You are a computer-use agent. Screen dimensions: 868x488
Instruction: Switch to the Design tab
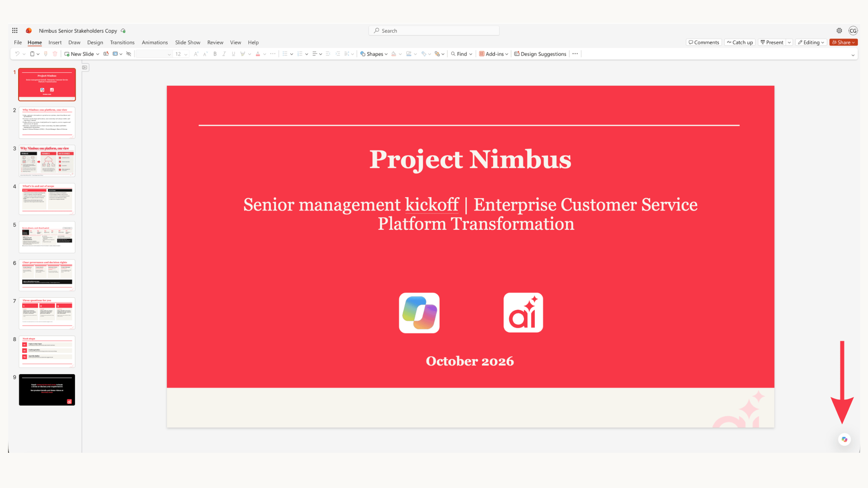95,42
